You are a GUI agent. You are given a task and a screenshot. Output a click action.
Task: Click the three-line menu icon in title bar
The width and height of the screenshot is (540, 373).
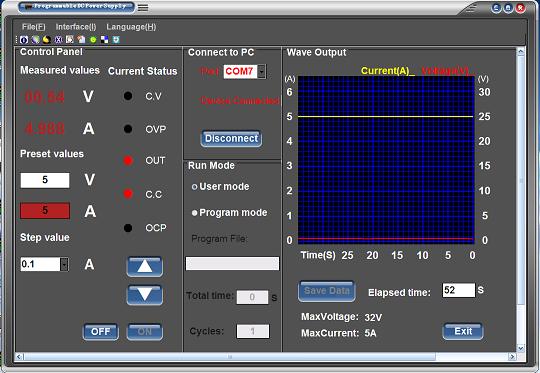click(143, 8)
